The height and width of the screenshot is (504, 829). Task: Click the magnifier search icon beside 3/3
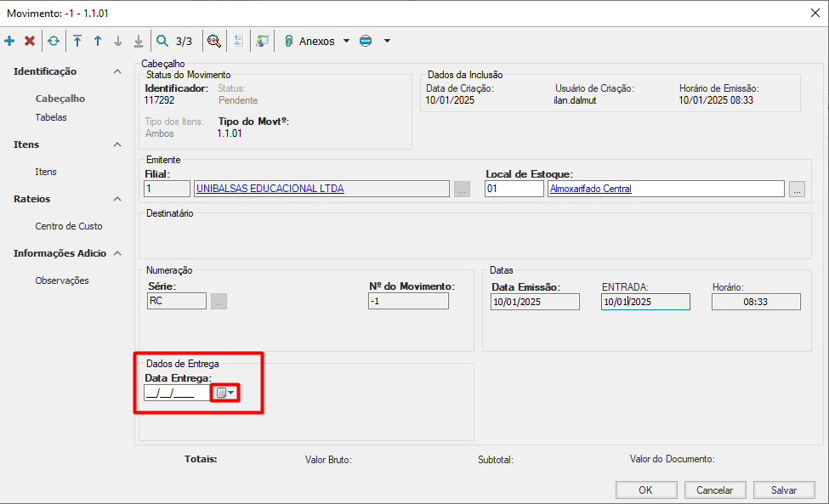[x=162, y=41]
